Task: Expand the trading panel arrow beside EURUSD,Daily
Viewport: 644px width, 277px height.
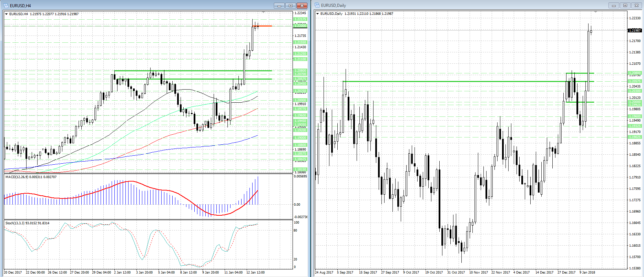Action: (x=318, y=14)
